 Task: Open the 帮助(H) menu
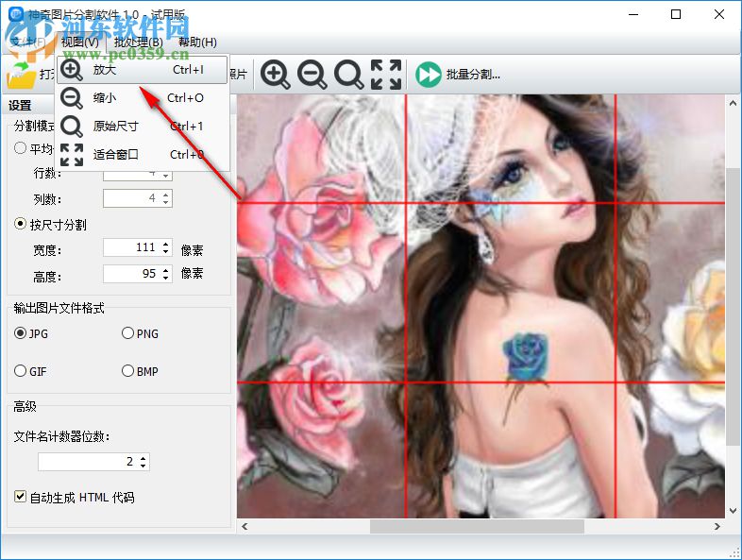pyautogui.click(x=197, y=42)
